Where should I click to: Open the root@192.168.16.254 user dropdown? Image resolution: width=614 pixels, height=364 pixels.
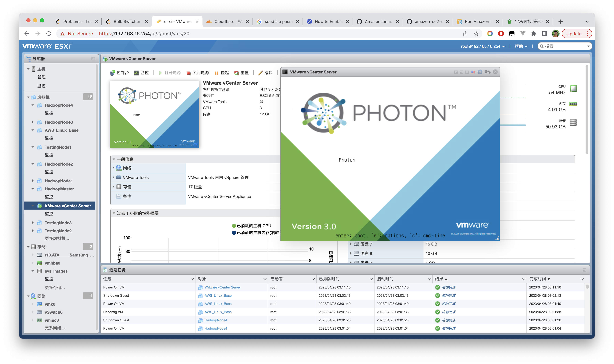point(482,46)
